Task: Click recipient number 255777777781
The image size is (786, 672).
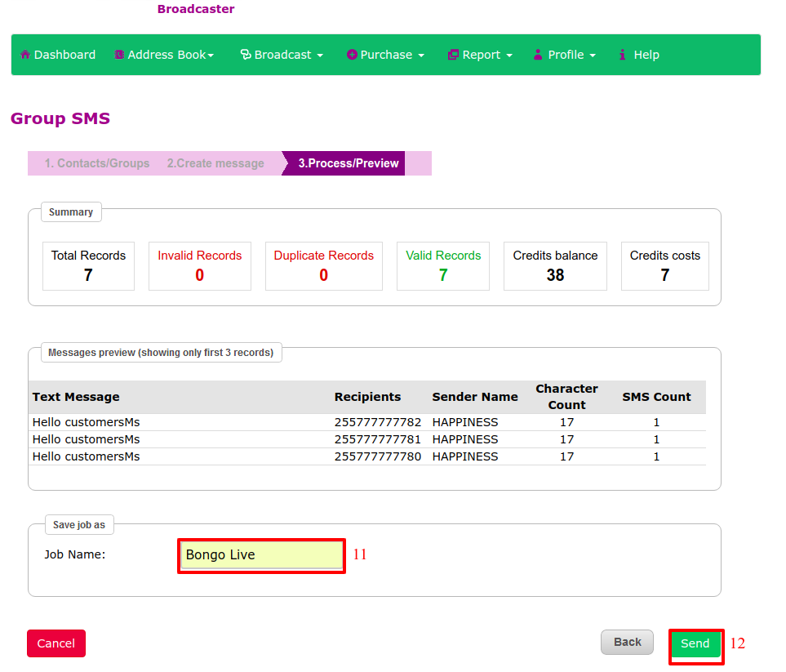Action: click(378, 439)
